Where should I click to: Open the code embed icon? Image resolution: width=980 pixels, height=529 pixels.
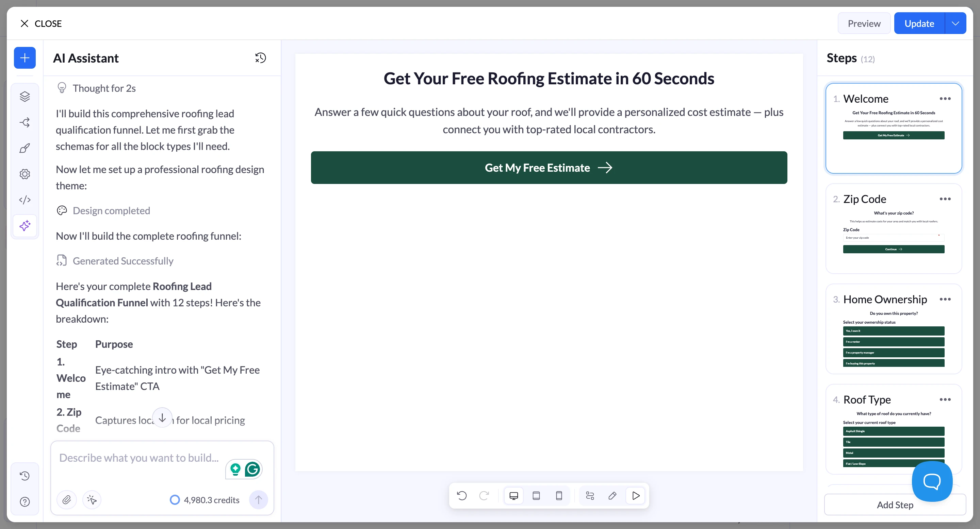25,200
